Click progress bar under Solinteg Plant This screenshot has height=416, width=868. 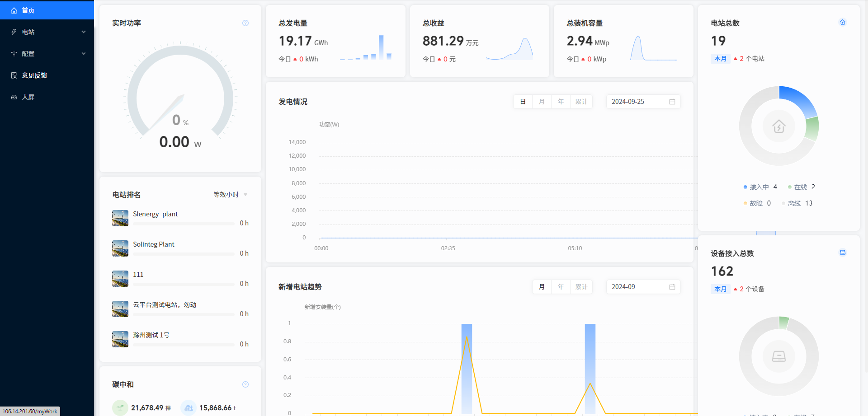pyautogui.click(x=183, y=254)
